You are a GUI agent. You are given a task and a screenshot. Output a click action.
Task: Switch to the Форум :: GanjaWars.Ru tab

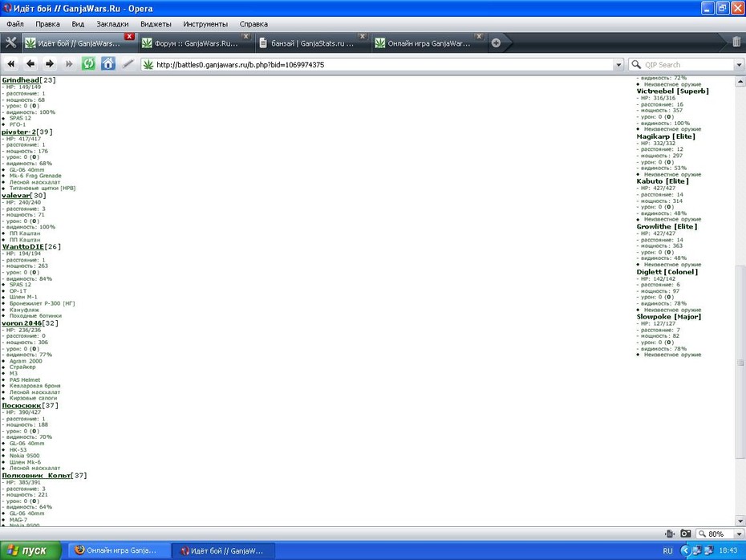tap(197, 43)
